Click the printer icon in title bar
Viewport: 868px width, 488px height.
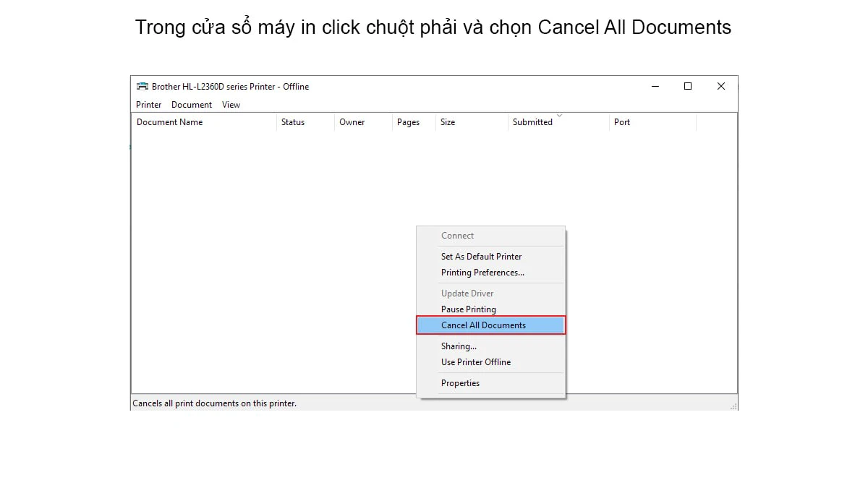pos(142,86)
